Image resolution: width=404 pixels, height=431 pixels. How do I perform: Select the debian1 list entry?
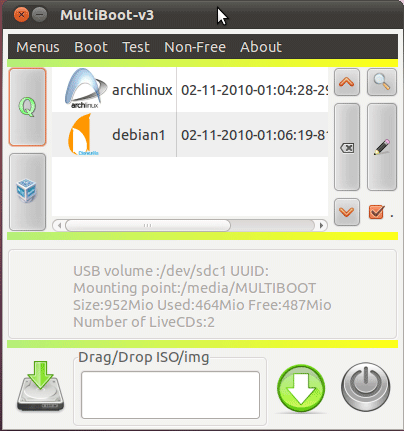[x=190, y=135]
